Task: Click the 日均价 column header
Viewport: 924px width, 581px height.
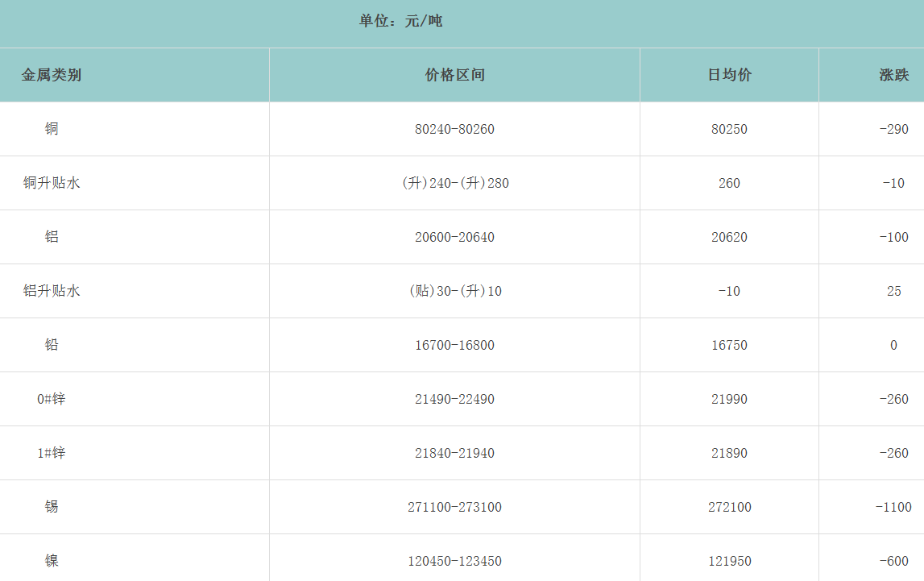Action: tap(729, 75)
